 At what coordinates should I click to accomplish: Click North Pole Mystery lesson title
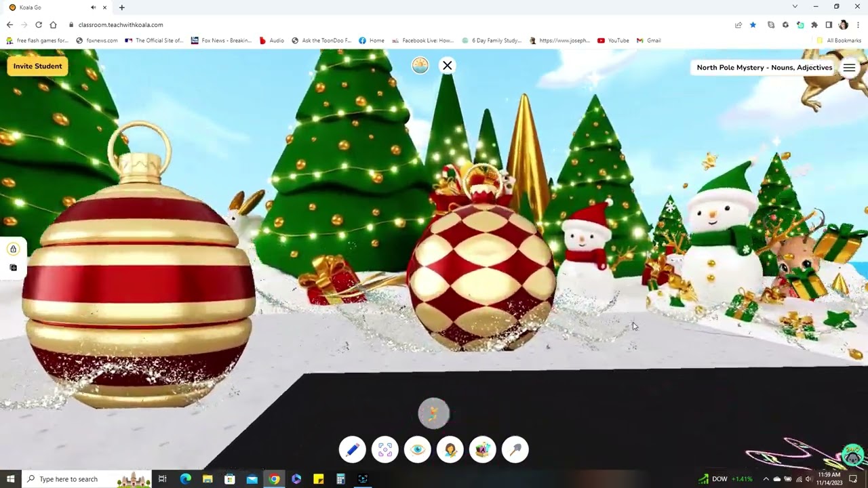[x=764, y=68]
